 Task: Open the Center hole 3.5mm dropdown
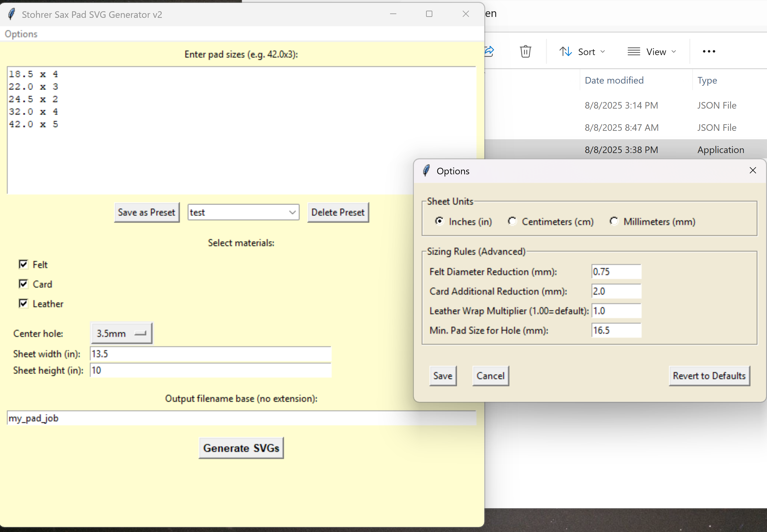pyautogui.click(x=121, y=333)
